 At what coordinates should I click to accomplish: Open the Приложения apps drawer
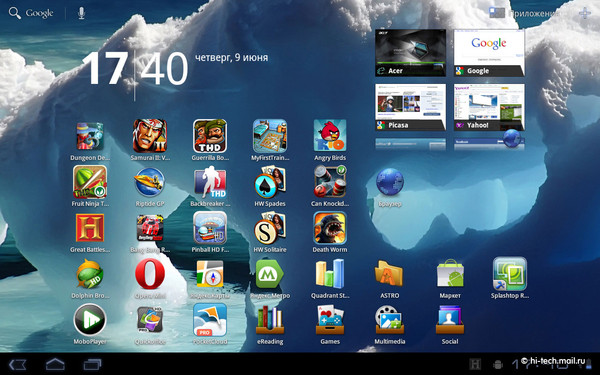pos(524,13)
